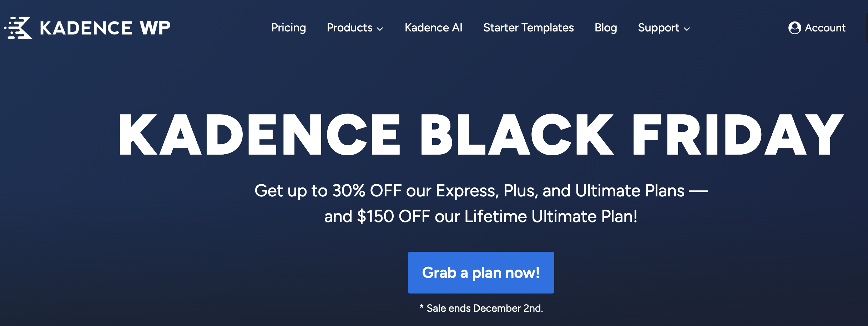Open Starter Templates from the navigation
The height and width of the screenshot is (326, 868).
528,28
